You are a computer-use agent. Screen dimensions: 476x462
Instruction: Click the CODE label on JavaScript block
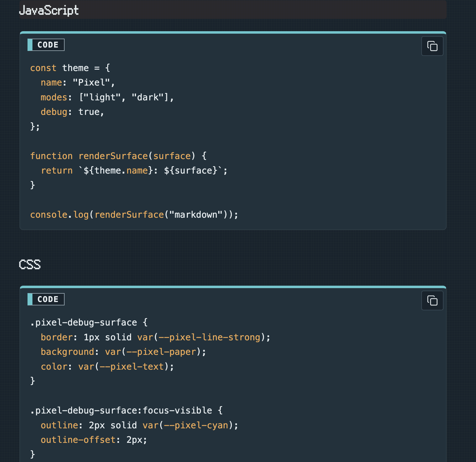pyautogui.click(x=46, y=45)
